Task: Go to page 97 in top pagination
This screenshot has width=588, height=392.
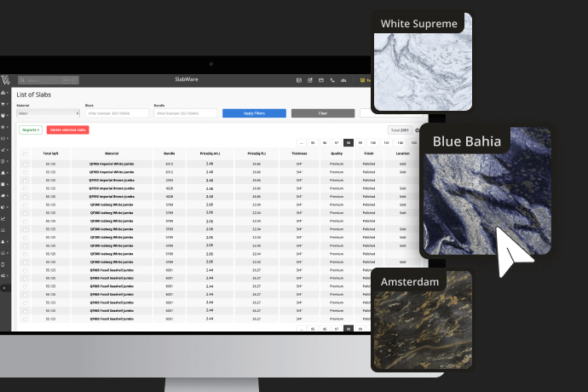Action: (337, 142)
